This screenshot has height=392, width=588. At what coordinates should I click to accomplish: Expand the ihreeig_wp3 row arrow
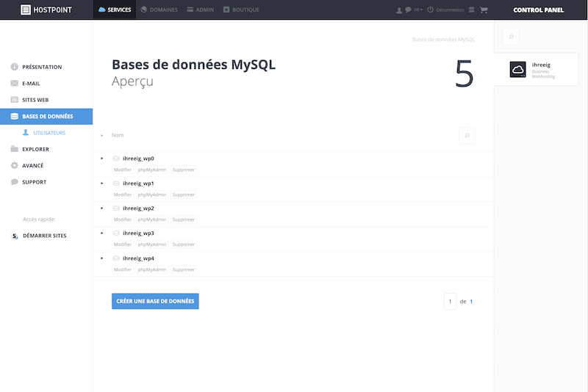point(101,233)
